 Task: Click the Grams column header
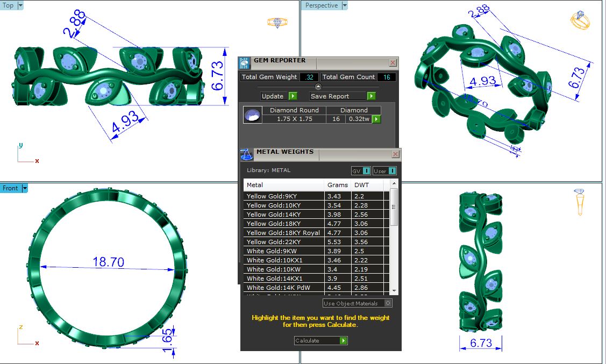click(x=338, y=185)
